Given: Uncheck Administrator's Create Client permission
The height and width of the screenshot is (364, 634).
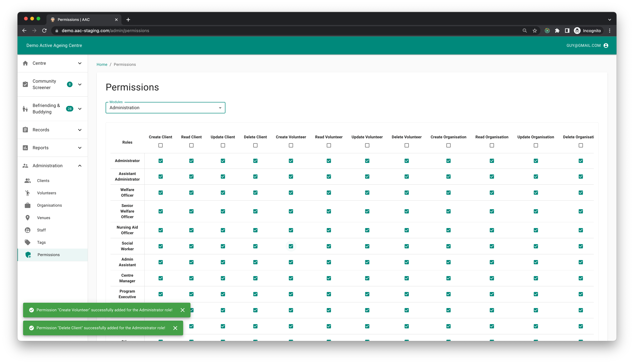Looking at the screenshot, I should pyautogui.click(x=161, y=161).
